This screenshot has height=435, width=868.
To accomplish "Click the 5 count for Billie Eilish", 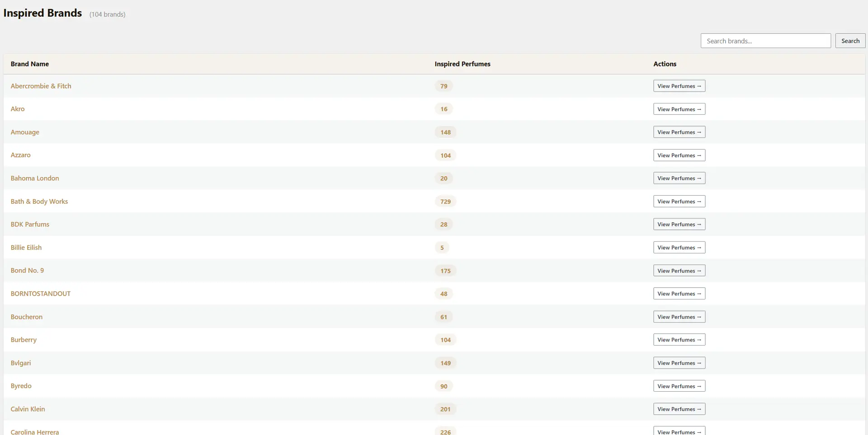I will (x=442, y=248).
